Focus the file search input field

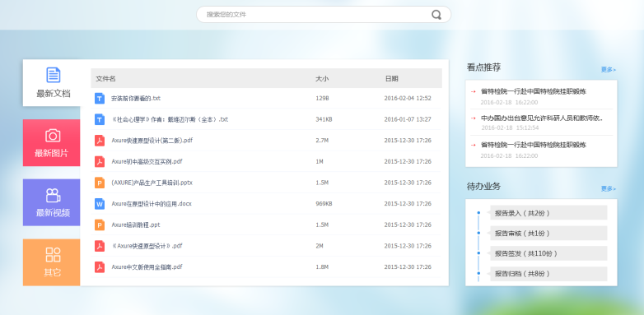(324, 14)
